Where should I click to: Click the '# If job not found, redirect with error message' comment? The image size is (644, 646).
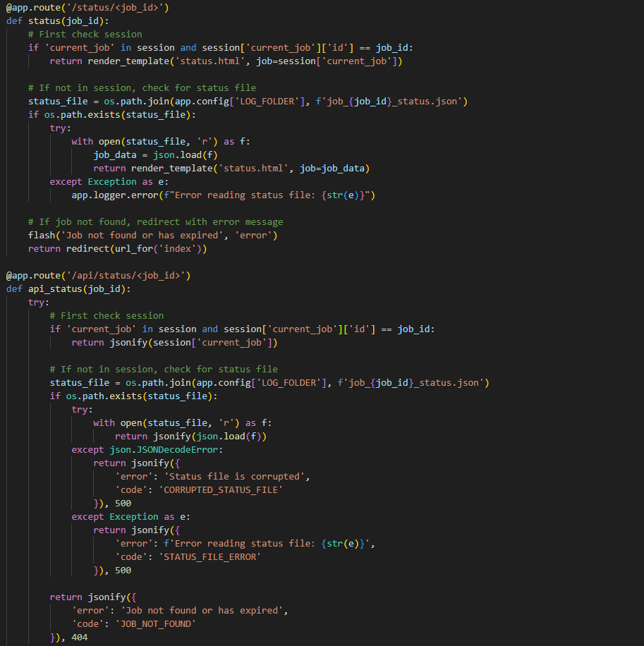(155, 221)
